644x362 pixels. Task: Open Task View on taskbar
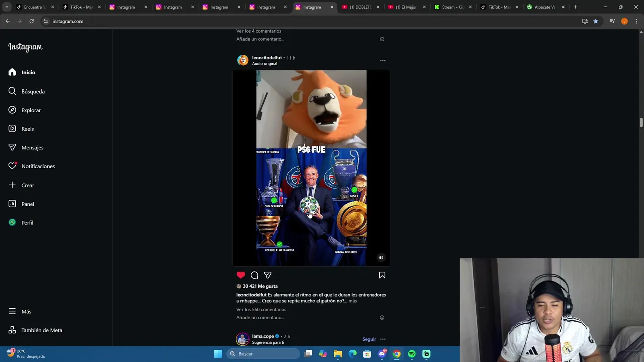[x=308, y=354]
